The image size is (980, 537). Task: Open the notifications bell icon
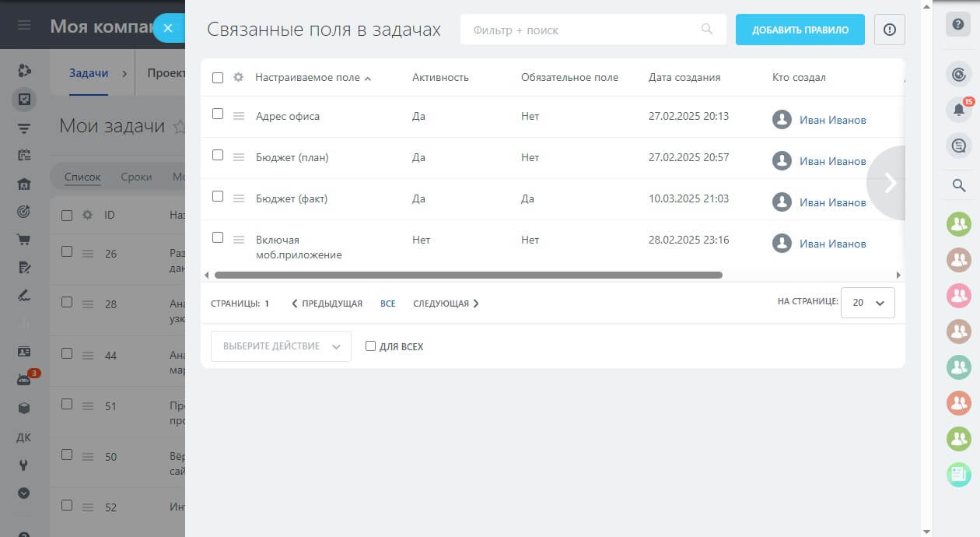pos(958,110)
